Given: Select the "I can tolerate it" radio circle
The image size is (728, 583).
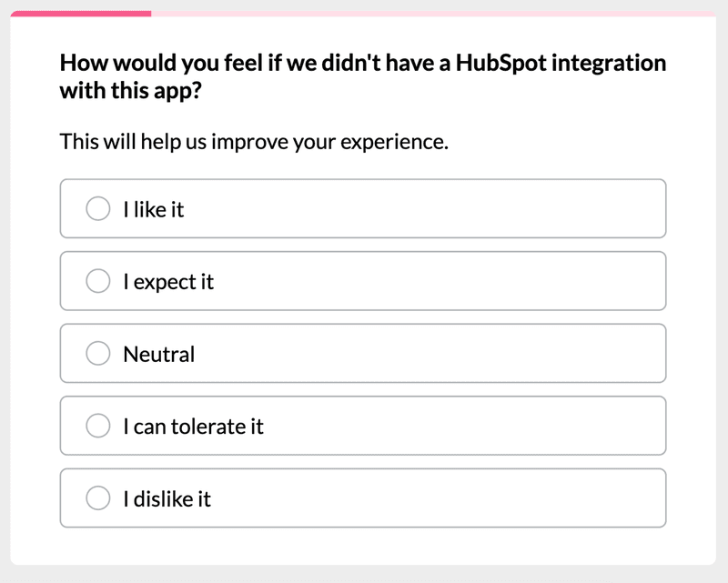Looking at the screenshot, I should point(97,426).
